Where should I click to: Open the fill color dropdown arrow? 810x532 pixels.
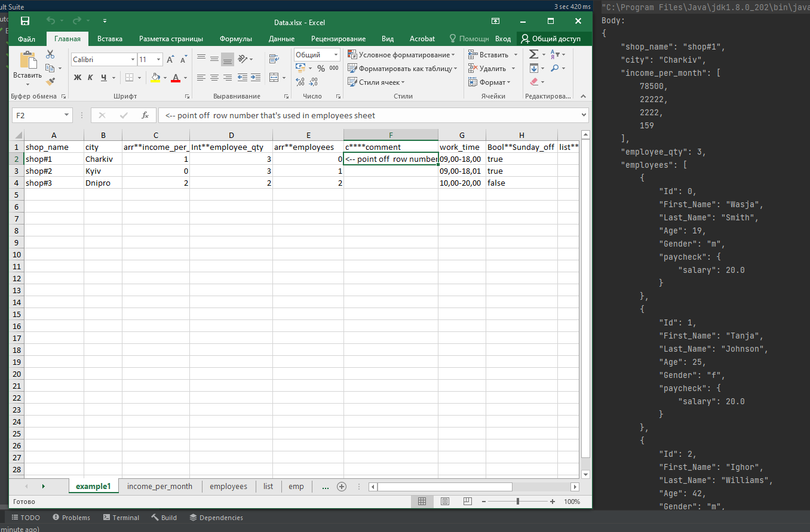pos(165,78)
